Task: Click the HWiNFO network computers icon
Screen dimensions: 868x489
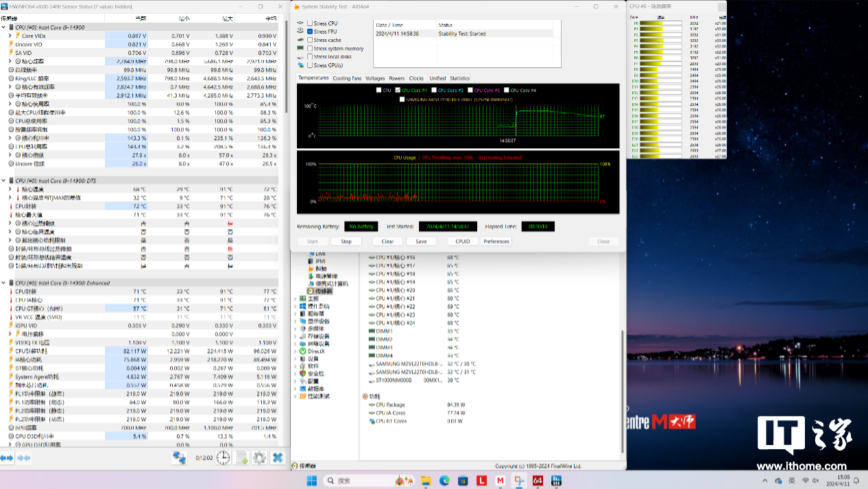Action: click(x=179, y=457)
